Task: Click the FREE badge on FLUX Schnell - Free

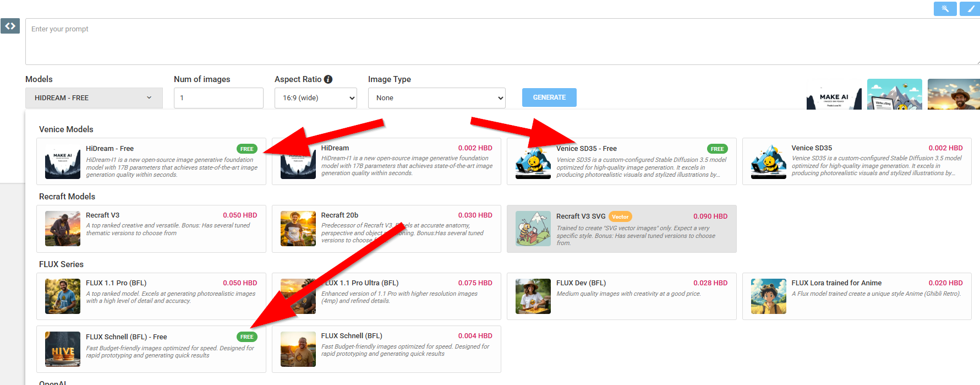Action: tap(247, 337)
